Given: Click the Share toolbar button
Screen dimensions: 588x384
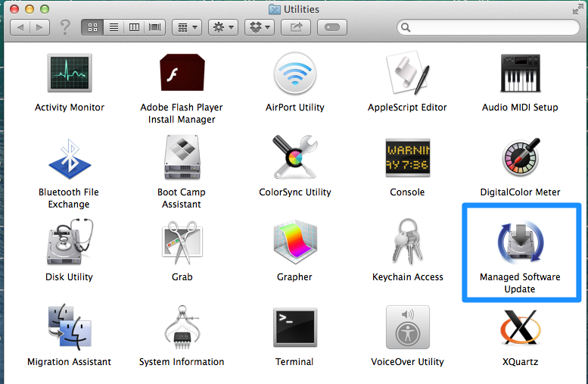Looking at the screenshot, I should pyautogui.click(x=296, y=27).
